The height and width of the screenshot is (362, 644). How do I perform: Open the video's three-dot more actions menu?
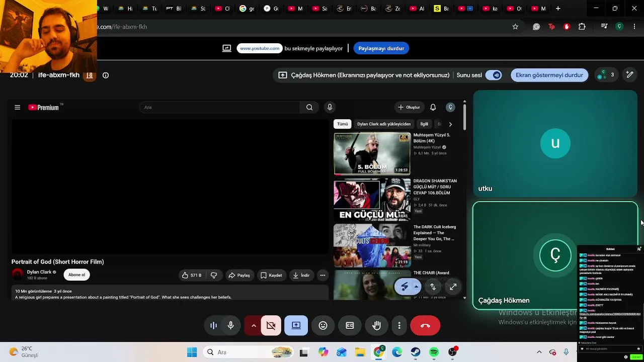pyautogui.click(x=323, y=276)
